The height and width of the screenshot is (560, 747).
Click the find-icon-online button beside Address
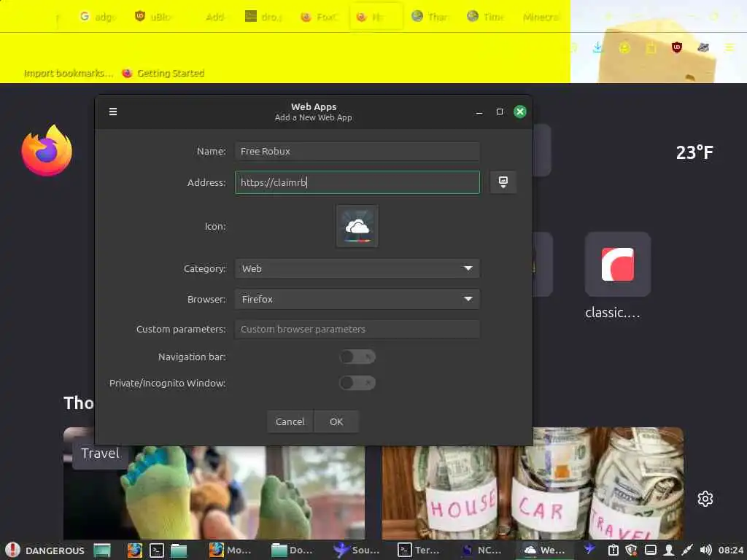503,182
